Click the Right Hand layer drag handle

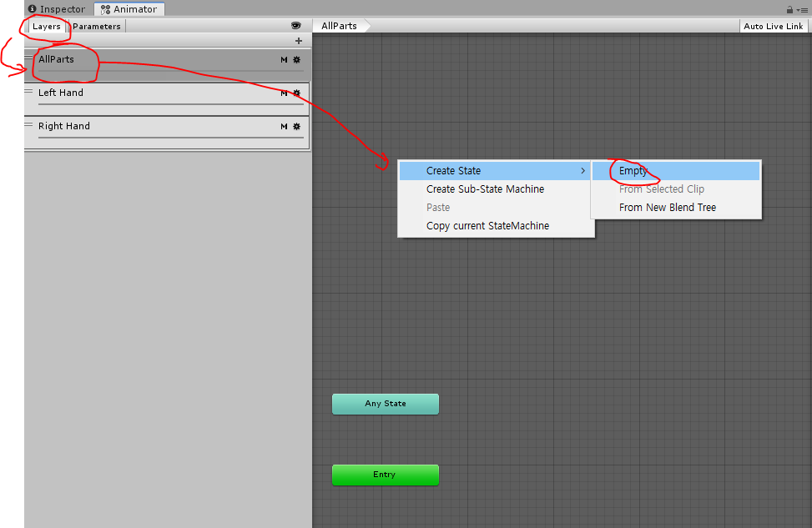point(28,125)
